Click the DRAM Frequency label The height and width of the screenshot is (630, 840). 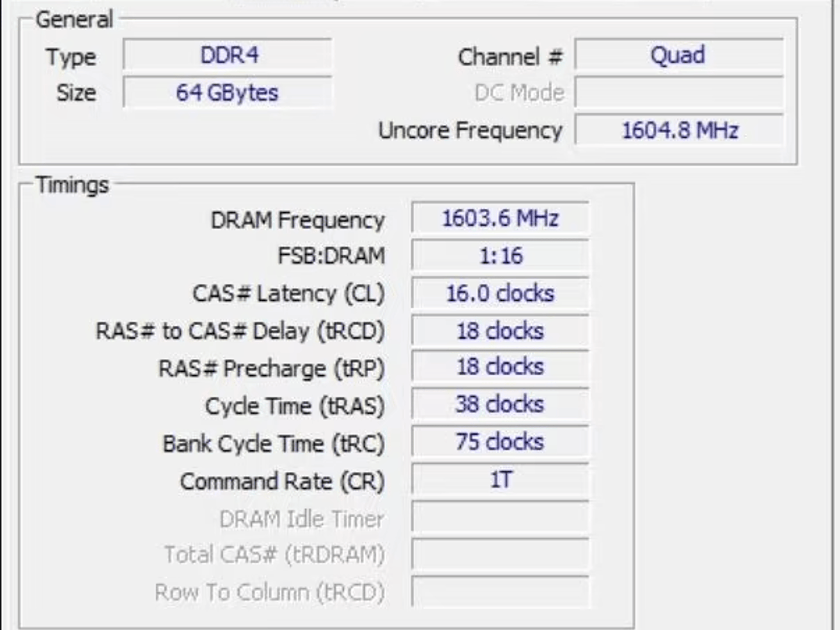tap(298, 221)
